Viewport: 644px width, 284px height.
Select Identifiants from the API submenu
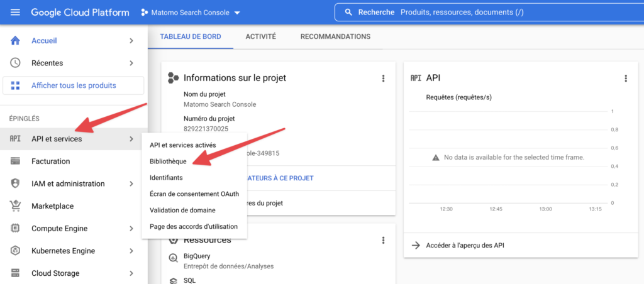point(167,178)
